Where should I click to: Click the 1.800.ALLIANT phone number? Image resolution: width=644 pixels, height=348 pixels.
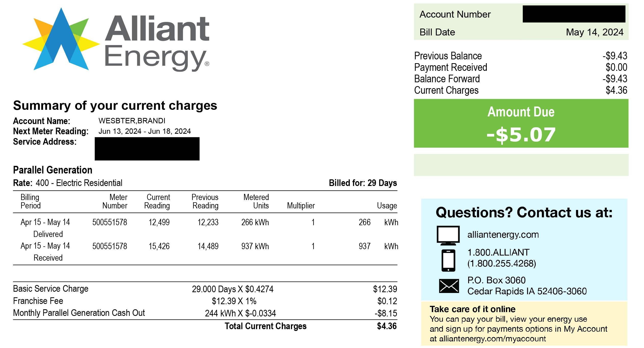[x=498, y=252]
